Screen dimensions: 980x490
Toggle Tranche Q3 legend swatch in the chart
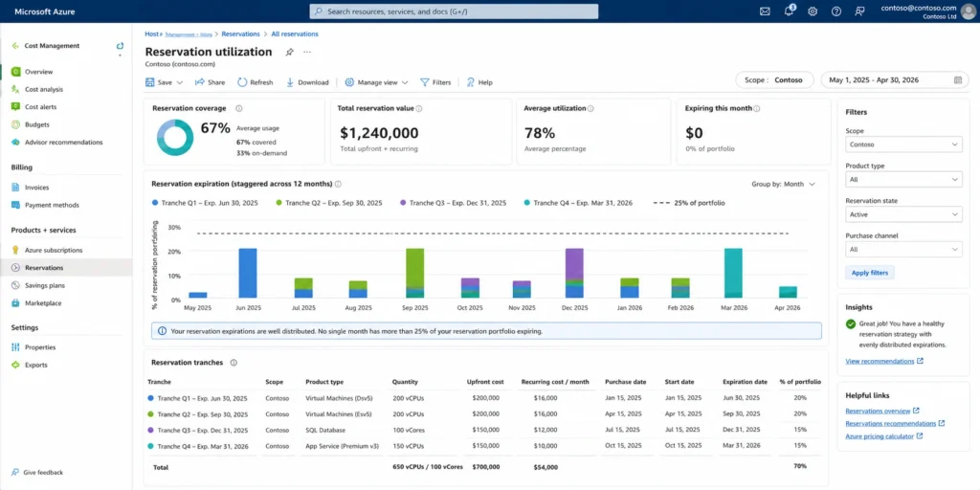(403, 203)
